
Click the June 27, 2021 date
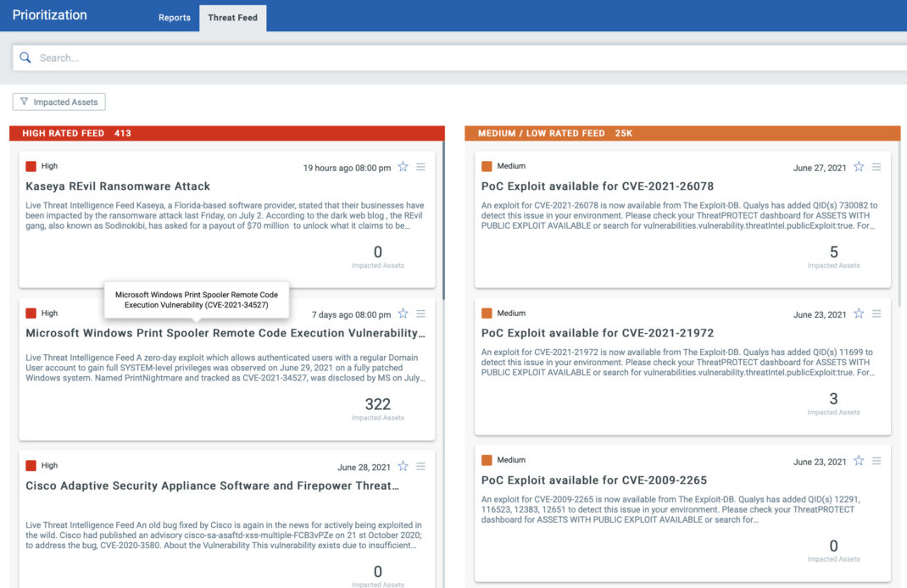pos(820,168)
